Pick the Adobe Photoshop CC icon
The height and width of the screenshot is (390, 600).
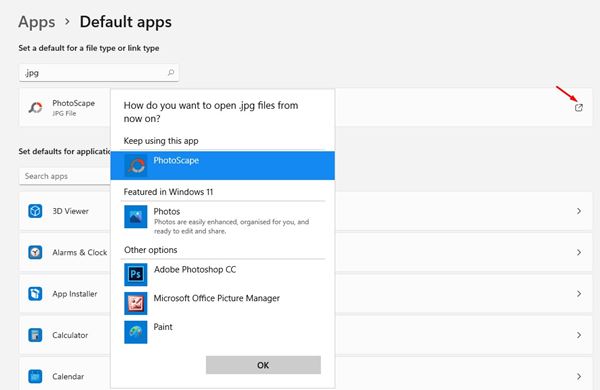tap(135, 274)
